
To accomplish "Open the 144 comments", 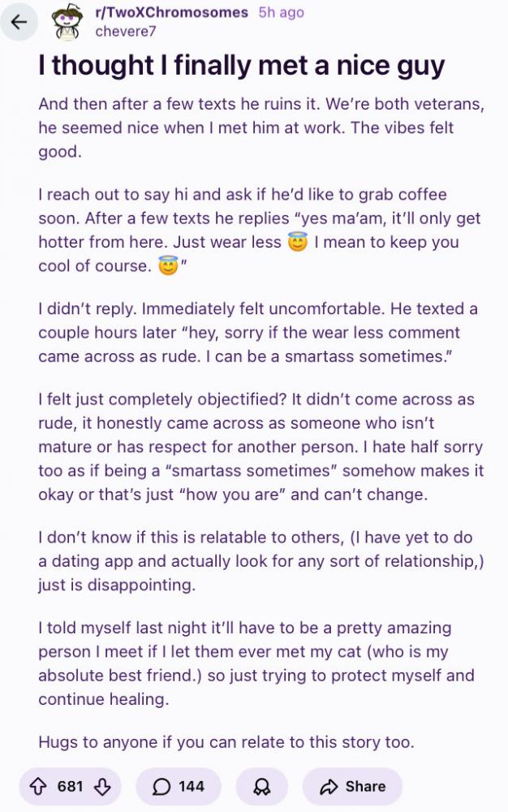I will (179, 786).
